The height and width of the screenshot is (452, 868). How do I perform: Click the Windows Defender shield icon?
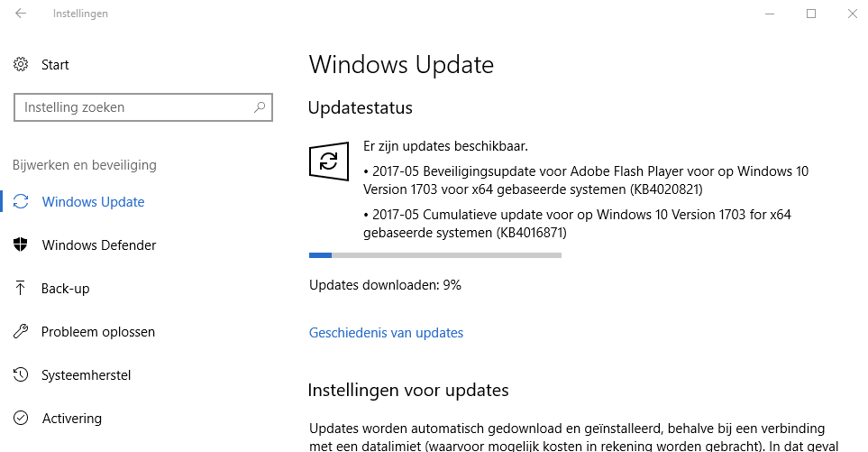point(22,245)
